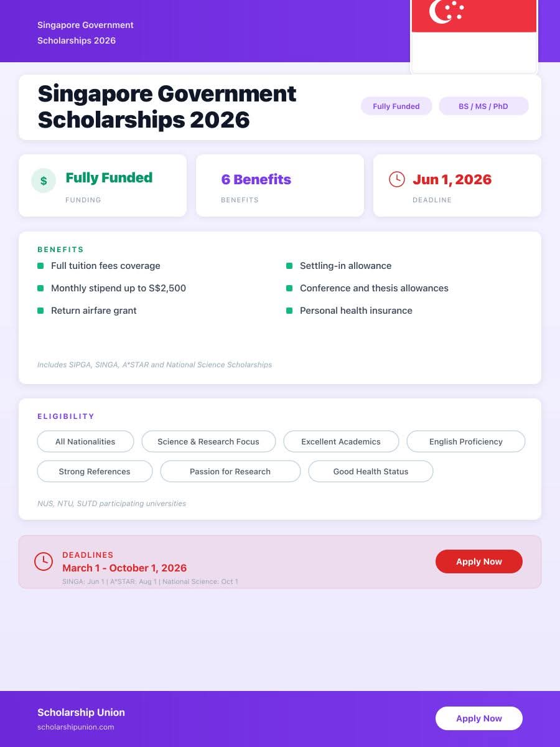Select the Fully Funded badge tag
Viewport: 560px width, 747px height.
coord(396,106)
